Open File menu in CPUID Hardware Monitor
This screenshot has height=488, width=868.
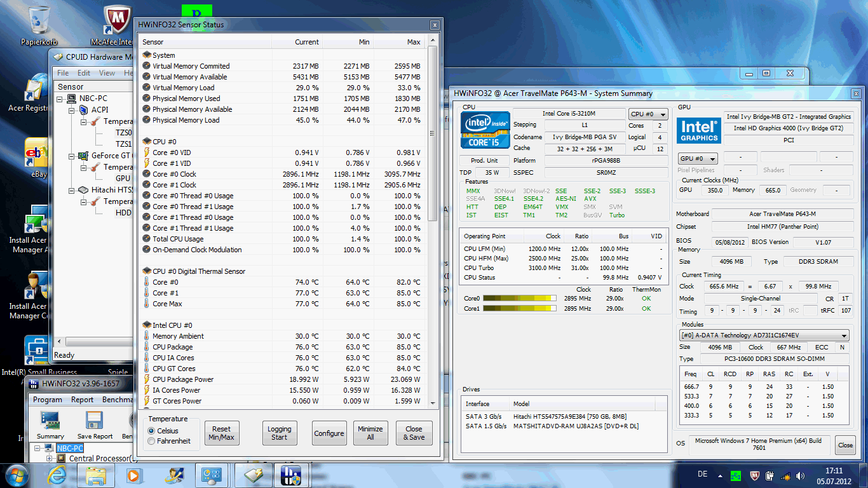[64, 73]
